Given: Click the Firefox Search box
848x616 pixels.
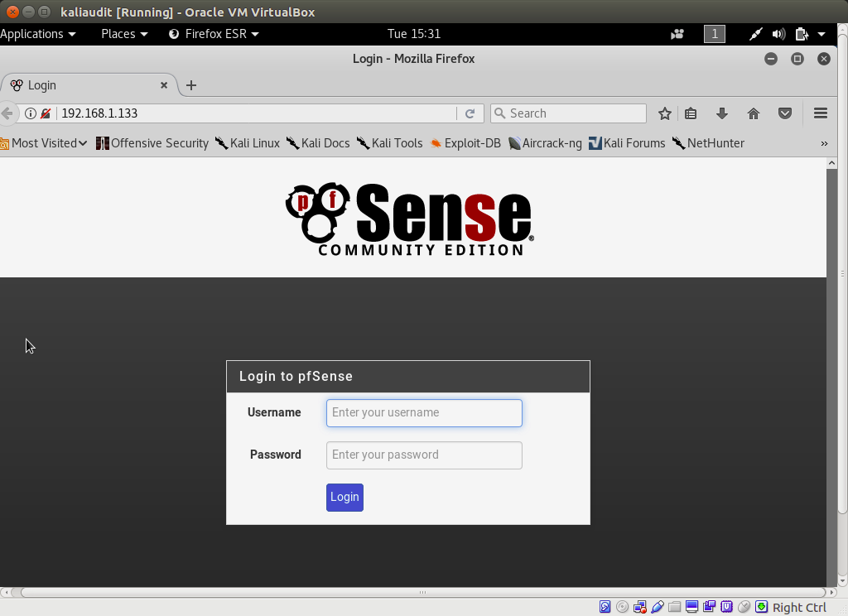Looking at the screenshot, I should coord(568,113).
